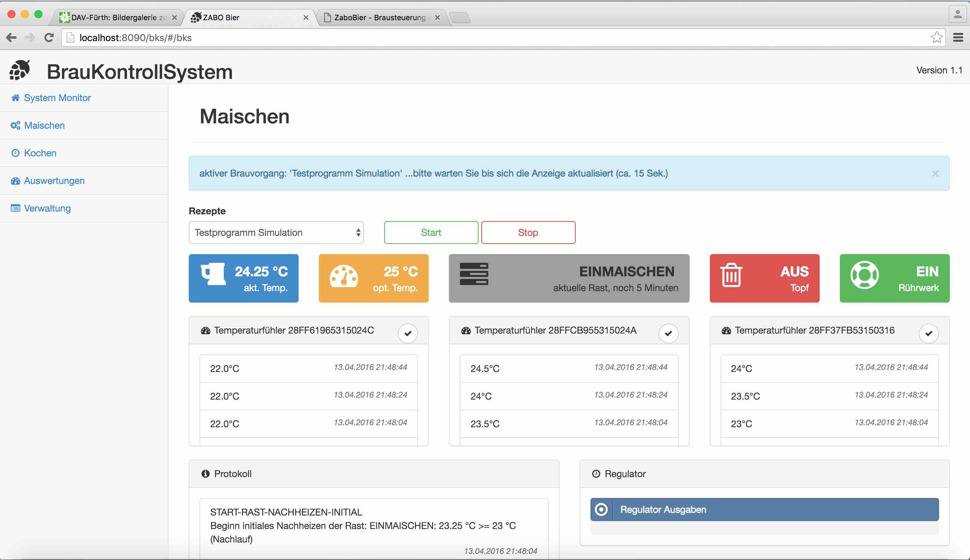This screenshot has width=970, height=560.
Task: Click the gears icon next to Maischen
Action: click(16, 125)
